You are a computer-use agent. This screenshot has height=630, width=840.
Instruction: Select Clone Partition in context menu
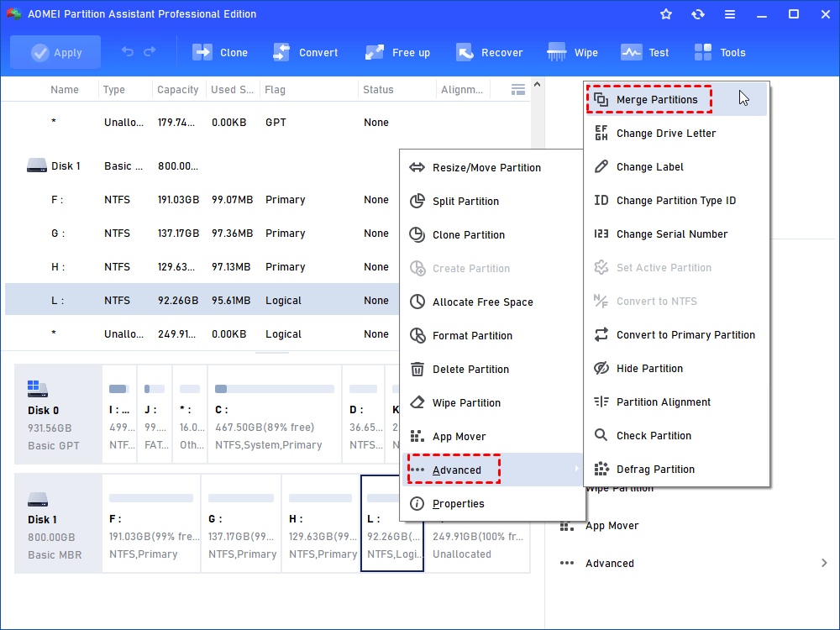click(x=491, y=234)
